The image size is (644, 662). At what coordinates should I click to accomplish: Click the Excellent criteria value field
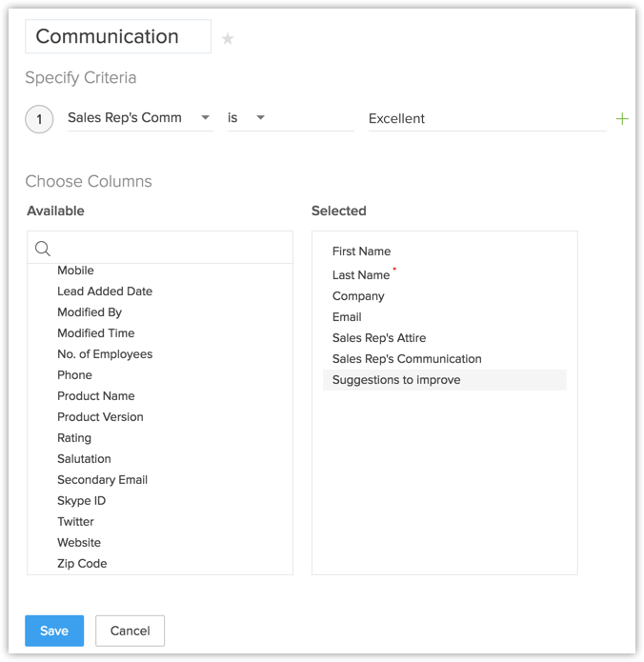click(486, 119)
